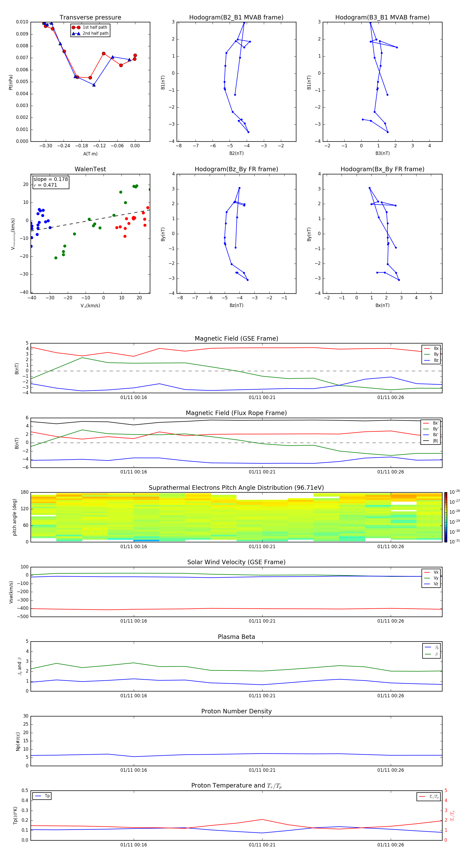Click the 'Bz(nT)' x-axis label
This screenshot has width=473, height=868.
click(x=236, y=305)
